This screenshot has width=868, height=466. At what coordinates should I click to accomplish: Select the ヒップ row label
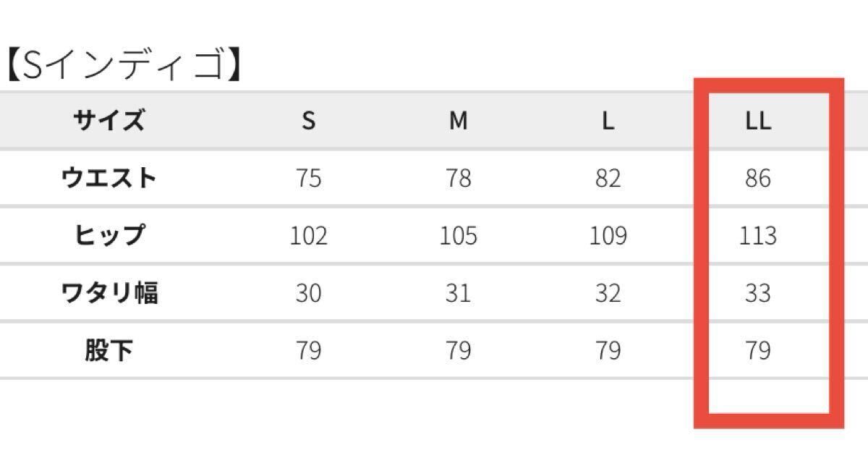pyautogui.click(x=109, y=235)
